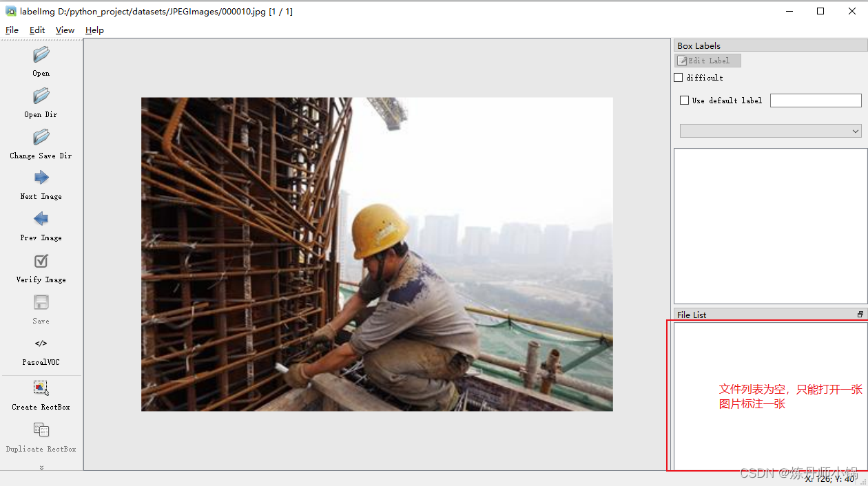Go to the Prev Image
The width and height of the screenshot is (868, 486).
40,227
